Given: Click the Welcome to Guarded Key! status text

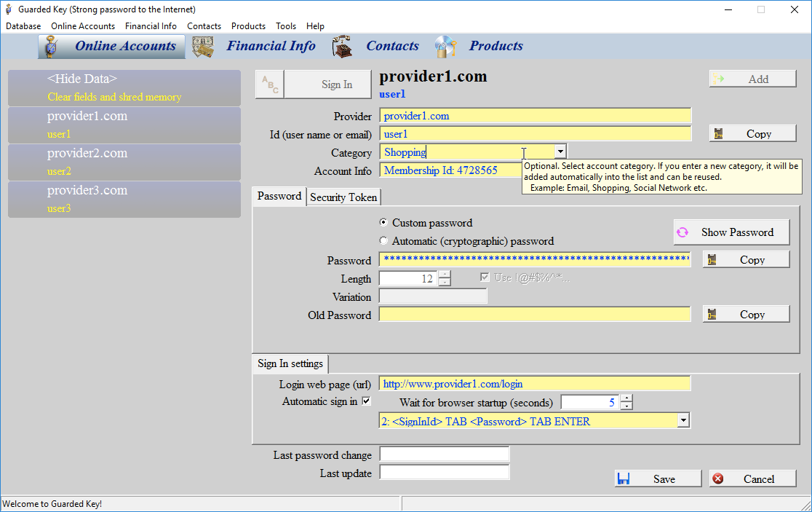Looking at the screenshot, I should tap(52, 504).
